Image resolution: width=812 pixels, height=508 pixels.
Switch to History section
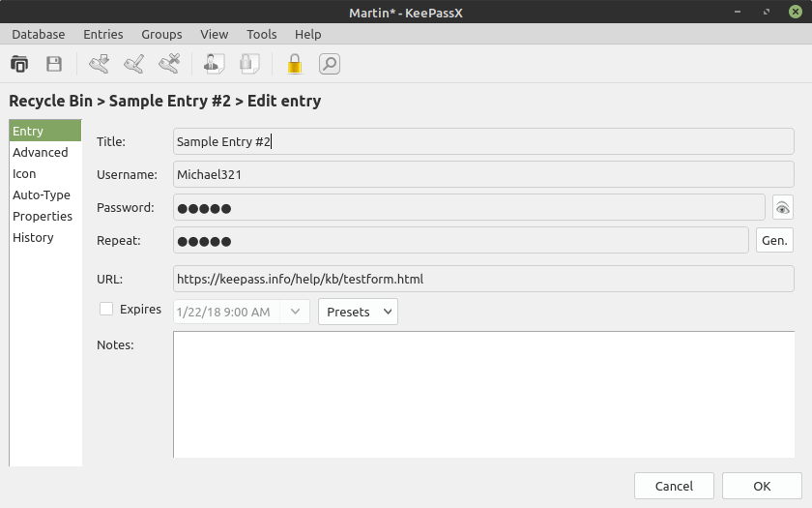click(45, 237)
